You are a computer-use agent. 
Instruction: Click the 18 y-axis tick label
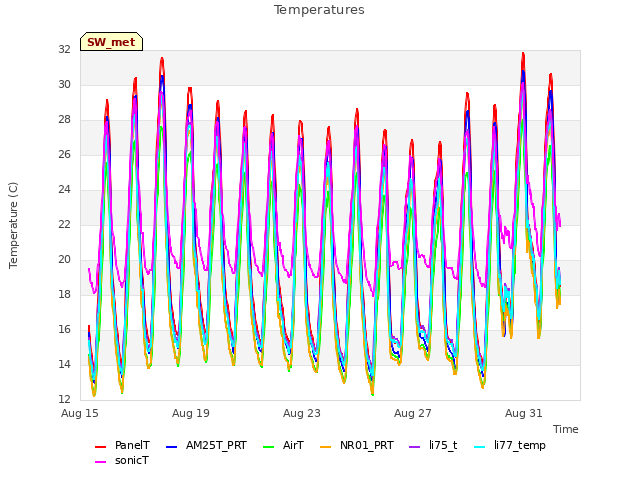click(x=64, y=294)
